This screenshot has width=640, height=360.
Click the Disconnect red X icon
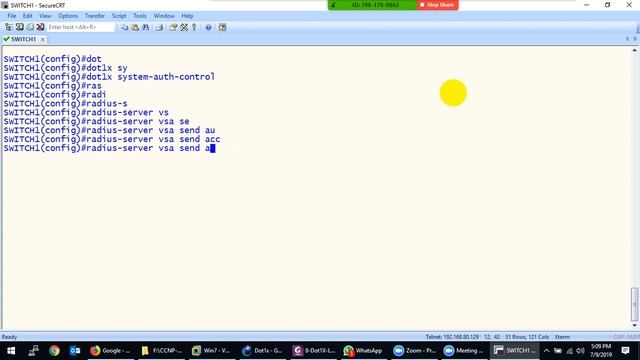tap(40, 27)
